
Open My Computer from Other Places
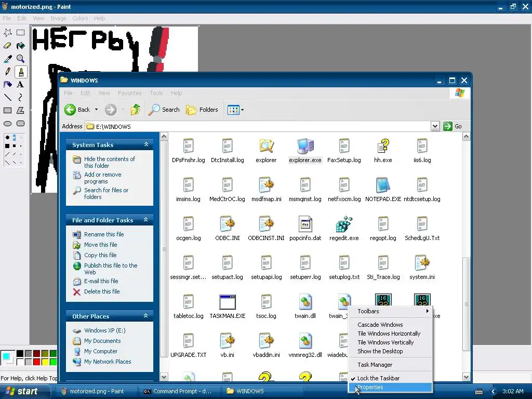point(101,351)
